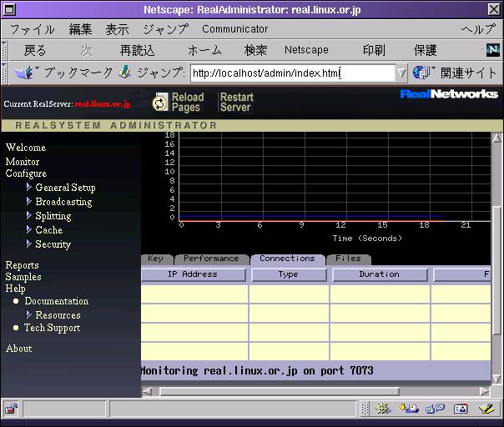Click the Configure link
Screen dimensions: 504x427
point(26,173)
